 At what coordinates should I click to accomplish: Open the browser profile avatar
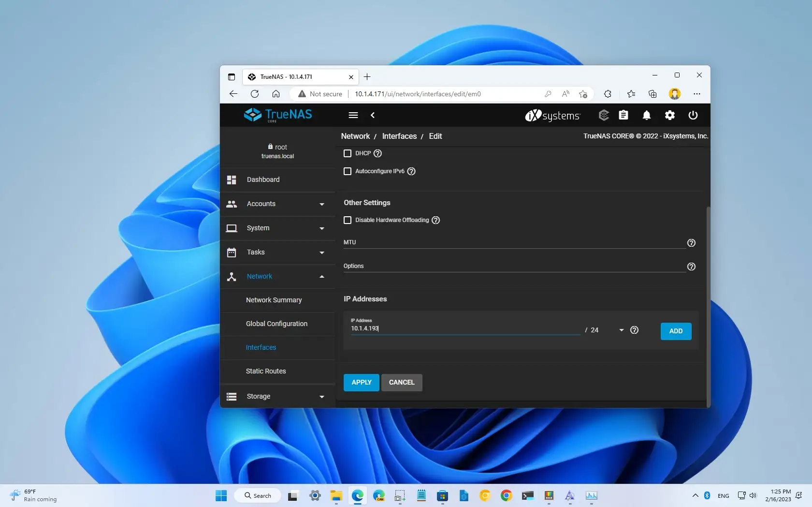[x=675, y=94]
